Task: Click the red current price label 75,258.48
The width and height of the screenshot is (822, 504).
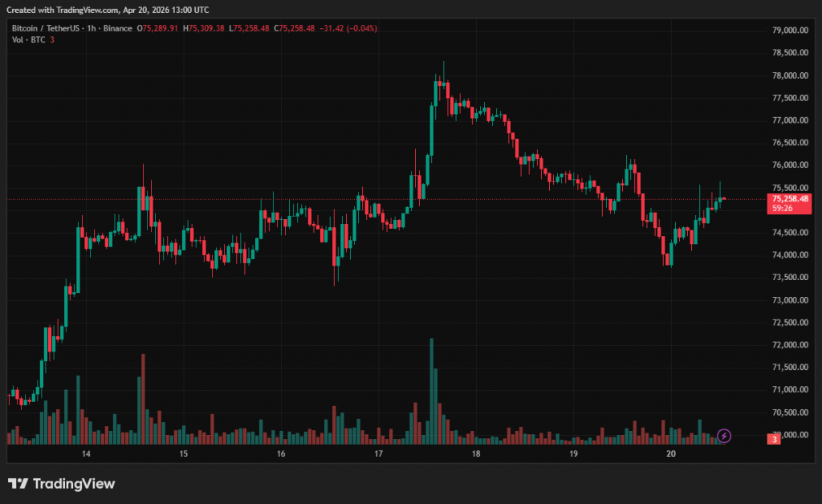Action: click(790, 198)
